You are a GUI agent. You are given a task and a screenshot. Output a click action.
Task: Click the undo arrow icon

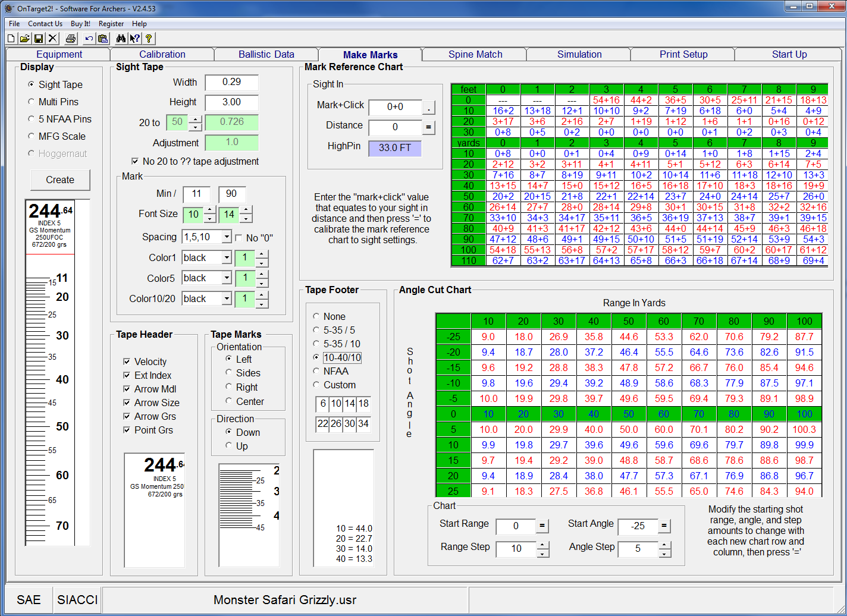(x=89, y=39)
